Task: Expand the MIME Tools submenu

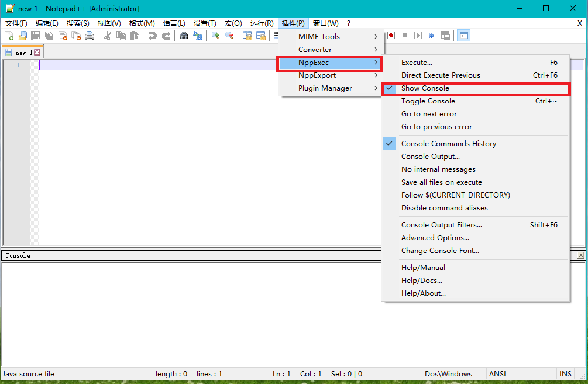Action: (x=331, y=37)
